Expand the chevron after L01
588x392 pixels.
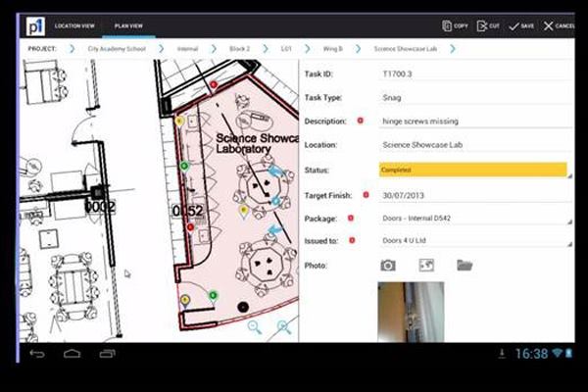(308, 49)
